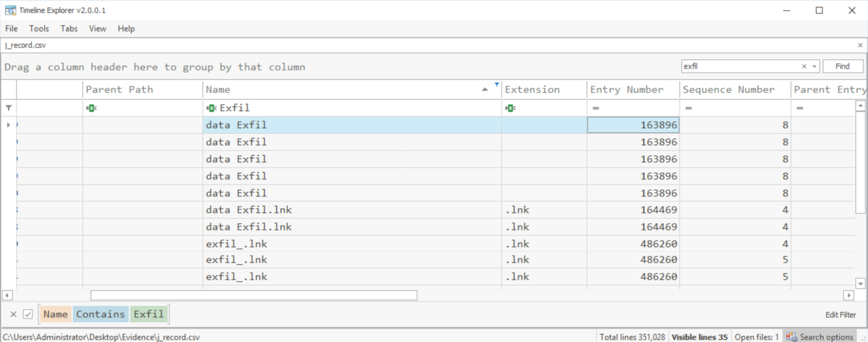Clear the exfil search text with X
This screenshot has height=342, width=868.
click(804, 67)
